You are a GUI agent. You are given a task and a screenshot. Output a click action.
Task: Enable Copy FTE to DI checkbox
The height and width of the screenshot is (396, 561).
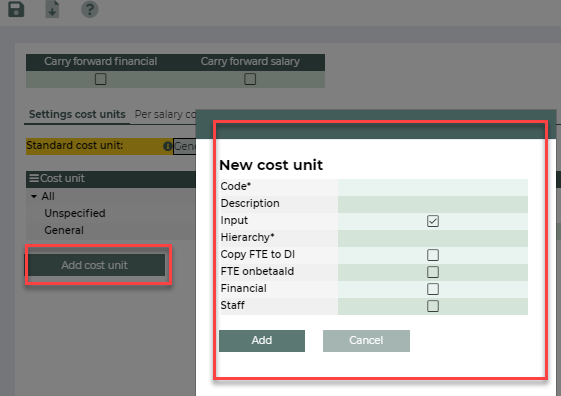(x=433, y=255)
